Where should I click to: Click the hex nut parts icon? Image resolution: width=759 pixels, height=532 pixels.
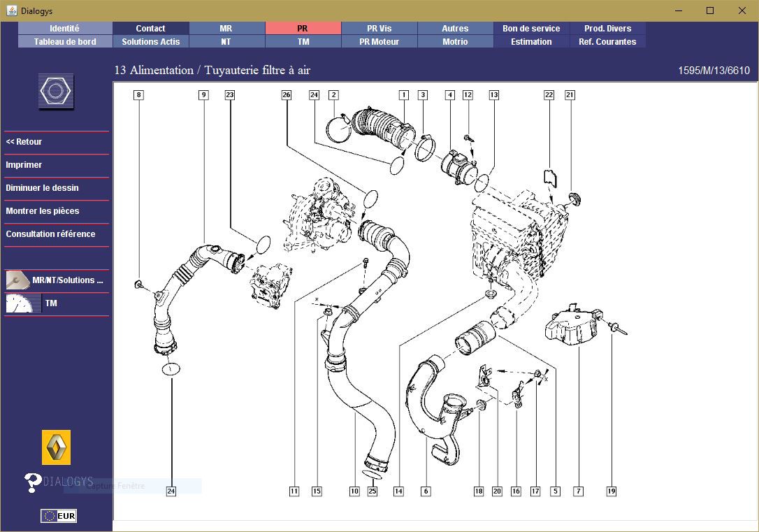[x=56, y=91]
